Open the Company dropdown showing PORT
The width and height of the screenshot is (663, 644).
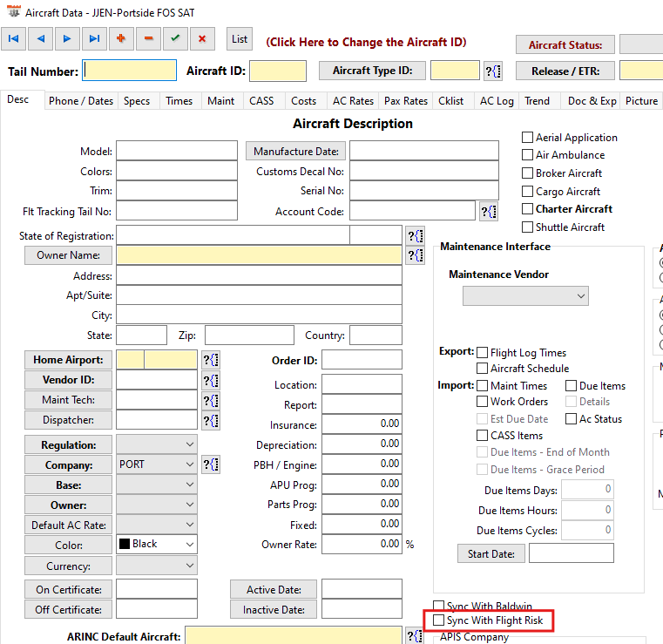point(157,464)
